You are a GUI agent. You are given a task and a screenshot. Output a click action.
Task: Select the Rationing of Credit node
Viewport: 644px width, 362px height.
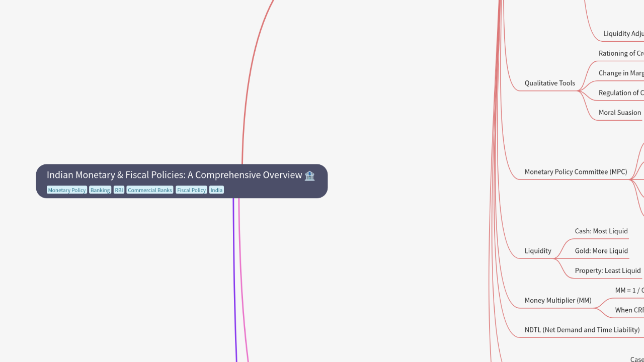pos(621,53)
